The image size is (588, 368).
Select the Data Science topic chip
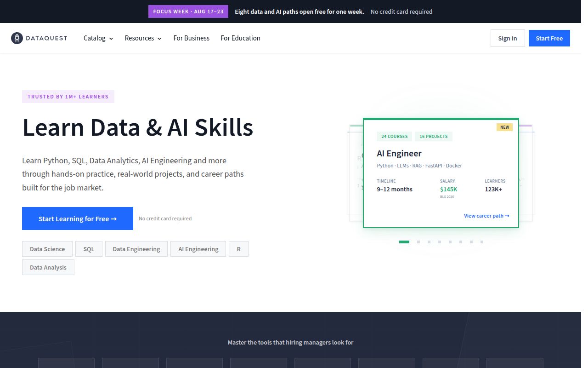click(x=47, y=249)
